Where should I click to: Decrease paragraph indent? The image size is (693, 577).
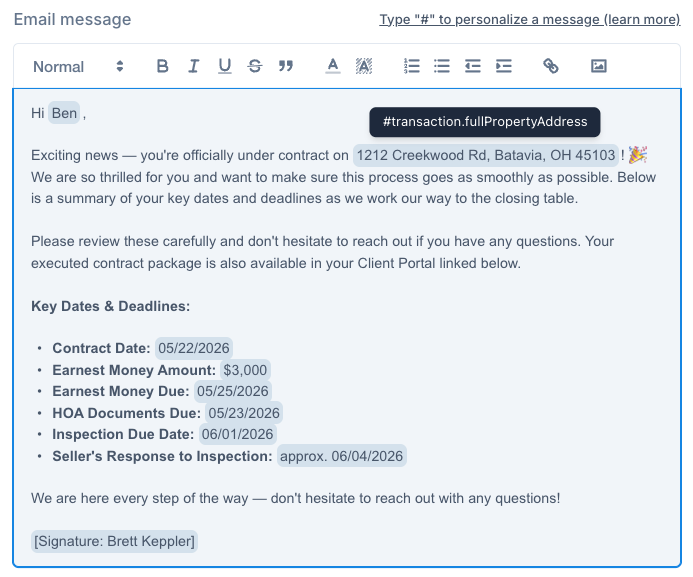[472, 66]
